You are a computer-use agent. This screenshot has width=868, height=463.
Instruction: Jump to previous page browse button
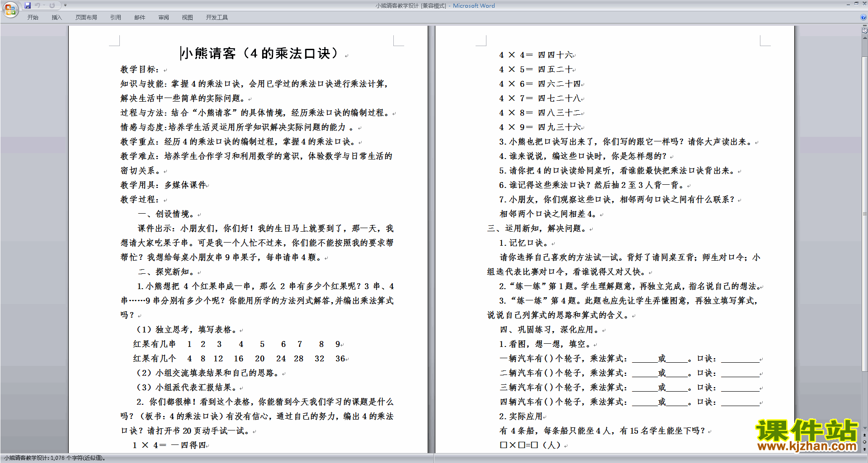[865, 435]
